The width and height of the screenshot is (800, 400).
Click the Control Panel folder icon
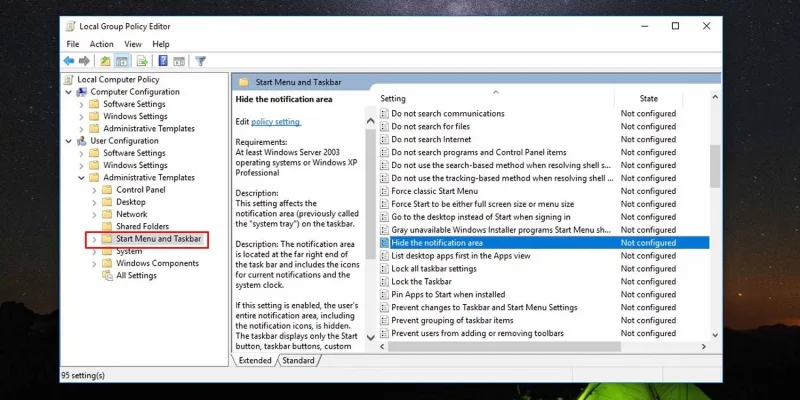[107, 190]
